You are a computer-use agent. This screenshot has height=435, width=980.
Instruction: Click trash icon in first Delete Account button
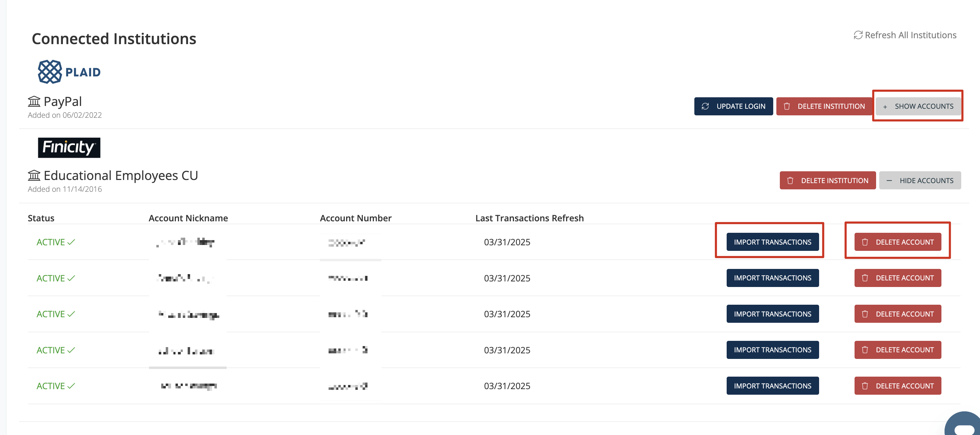tap(865, 242)
